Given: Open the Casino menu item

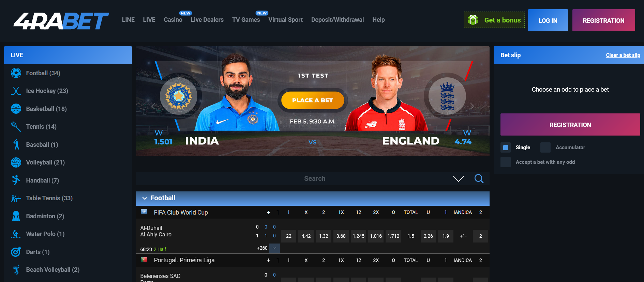Looking at the screenshot, I should click(x=173, y=20).
